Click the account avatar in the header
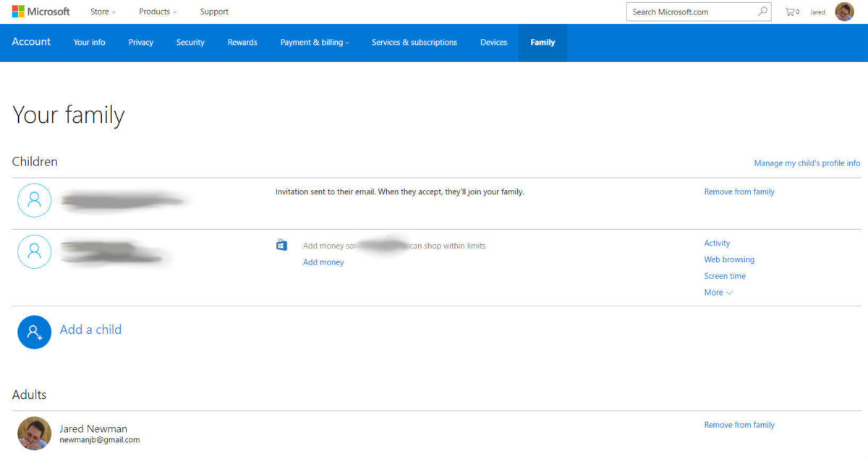Screen dimensions: 868x461 (x=844, y=12)
